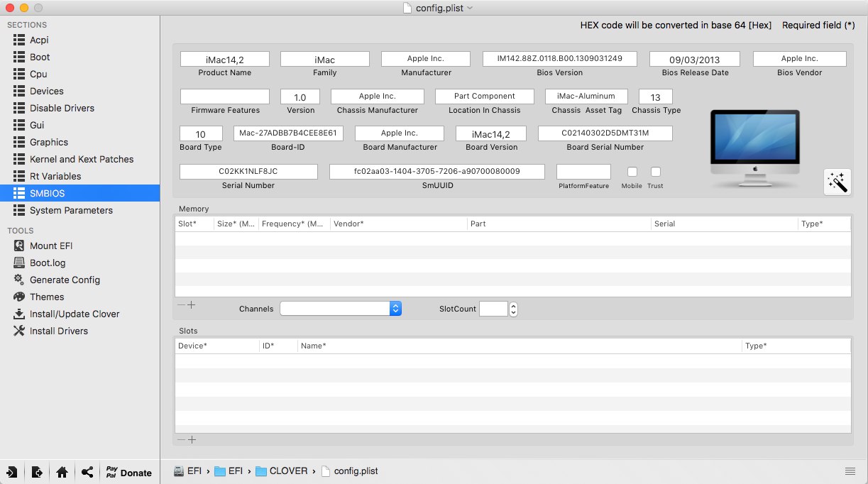Add a Memory row with plus

[191, 304]
